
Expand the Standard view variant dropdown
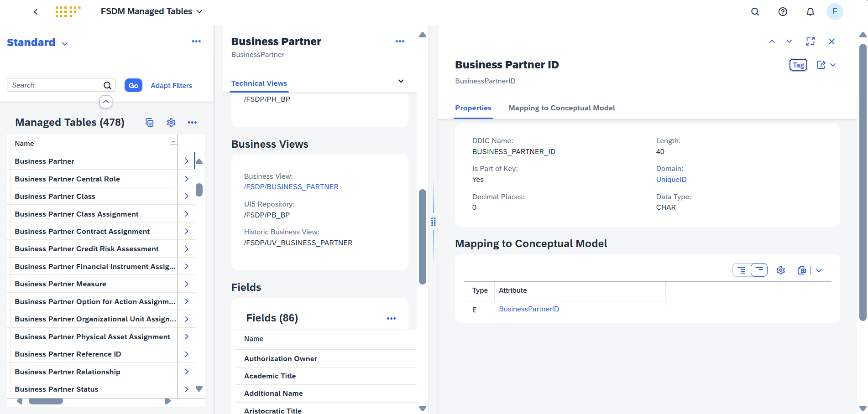tap(65, 44)
